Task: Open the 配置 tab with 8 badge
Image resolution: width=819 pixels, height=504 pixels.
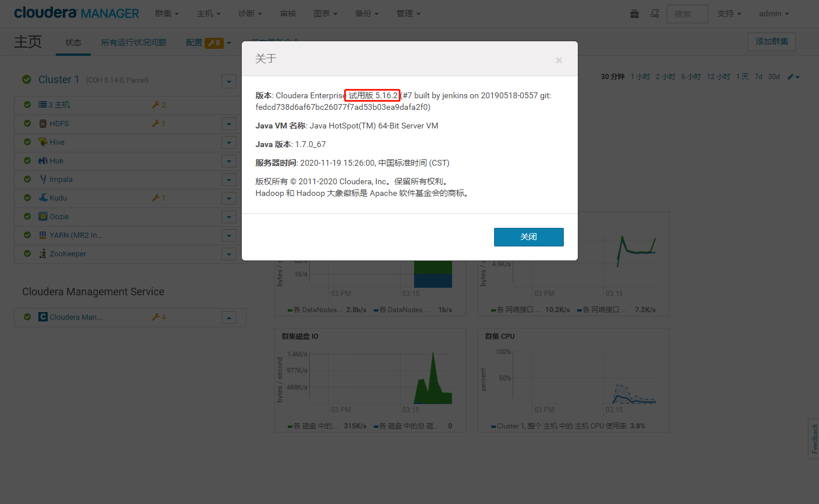Action: tap(209, 42)
